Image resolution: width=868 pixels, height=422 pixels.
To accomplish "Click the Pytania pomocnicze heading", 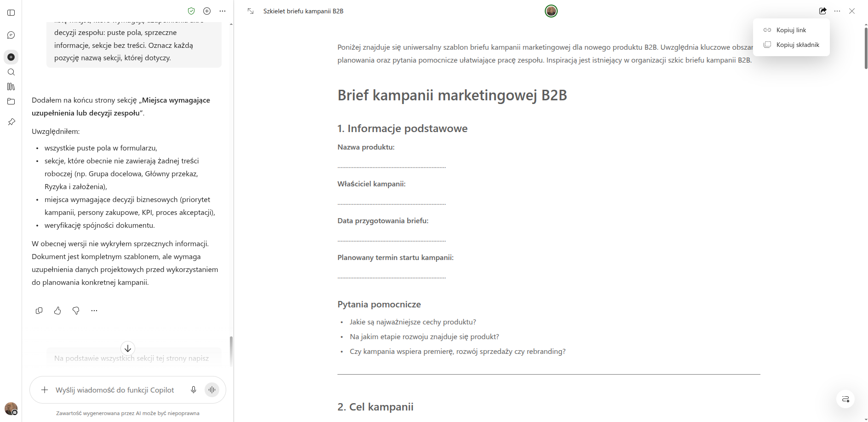I will coord(379,304).
